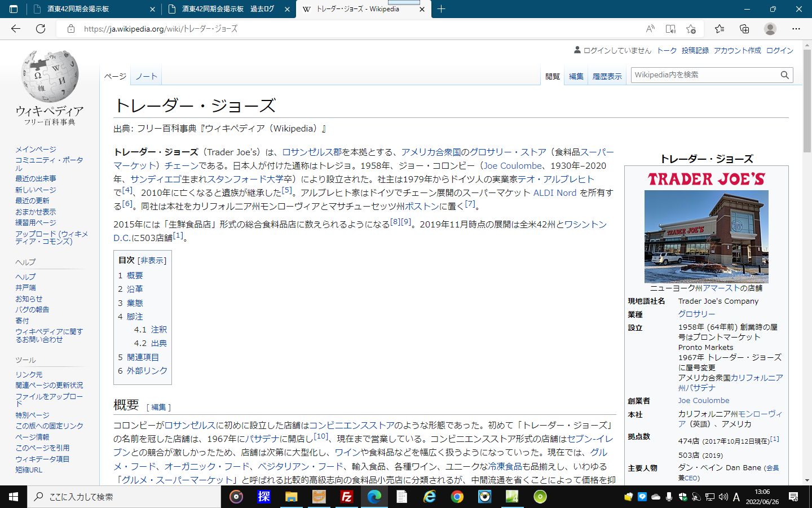Screen dimensions: 812x508
Task: Launch Google Chrome from the taskbar
Action: coord(457,497)
